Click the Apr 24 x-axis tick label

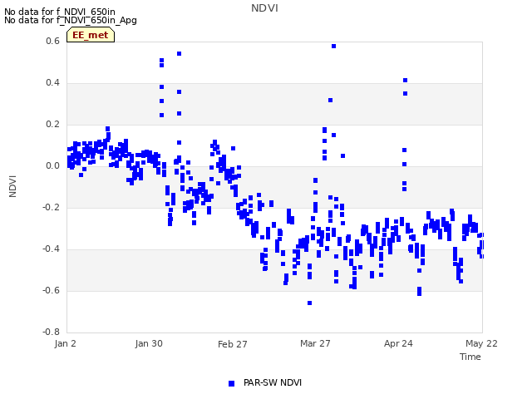(x=398, y=343)
